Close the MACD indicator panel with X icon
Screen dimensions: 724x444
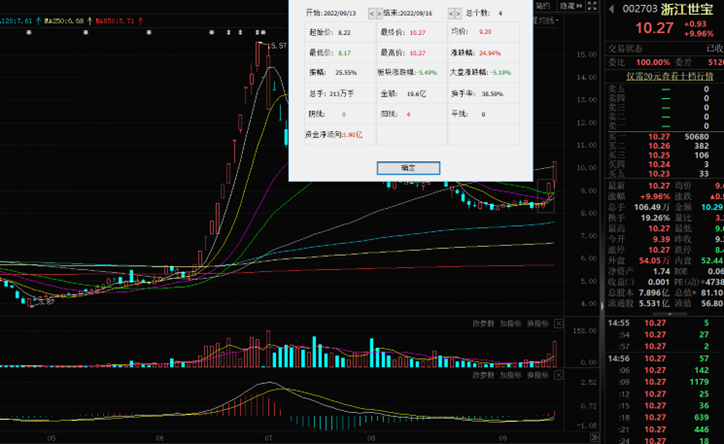pyautogui.click(x=558, y=376)
